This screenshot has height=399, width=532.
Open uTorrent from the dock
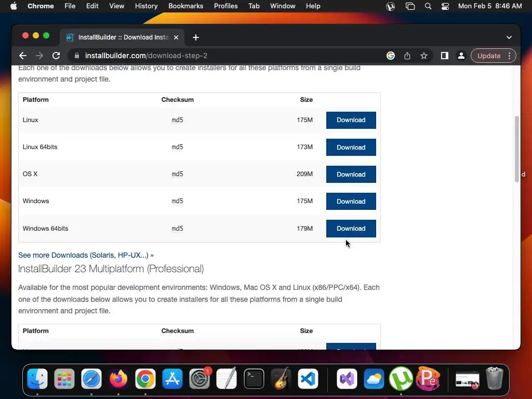point(401,379)
